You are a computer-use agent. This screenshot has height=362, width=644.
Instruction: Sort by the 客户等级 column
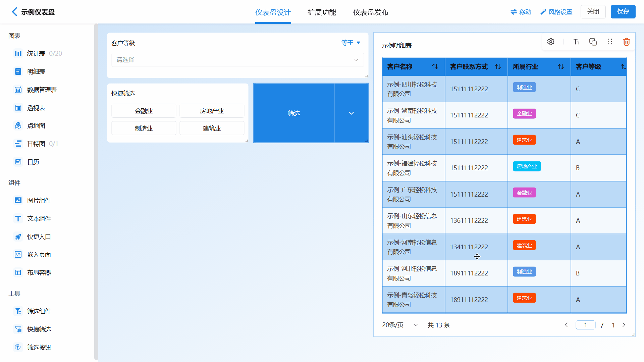tap(623, 67)
